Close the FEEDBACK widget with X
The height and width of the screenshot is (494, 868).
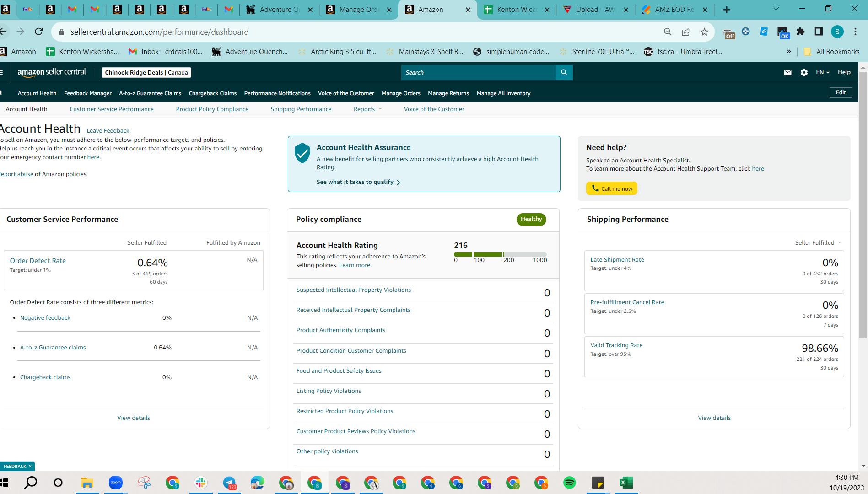[x=30, y=466]
